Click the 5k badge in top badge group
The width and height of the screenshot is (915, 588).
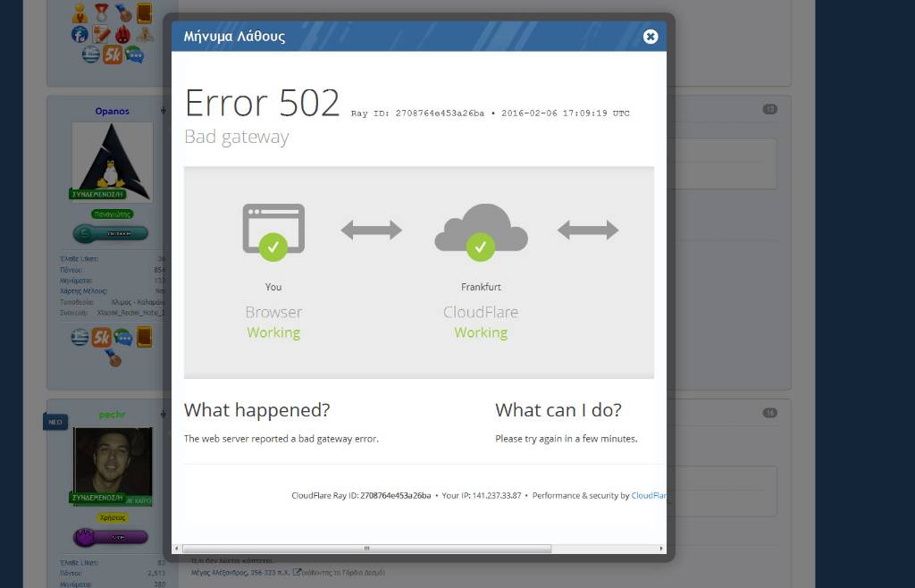113,55
